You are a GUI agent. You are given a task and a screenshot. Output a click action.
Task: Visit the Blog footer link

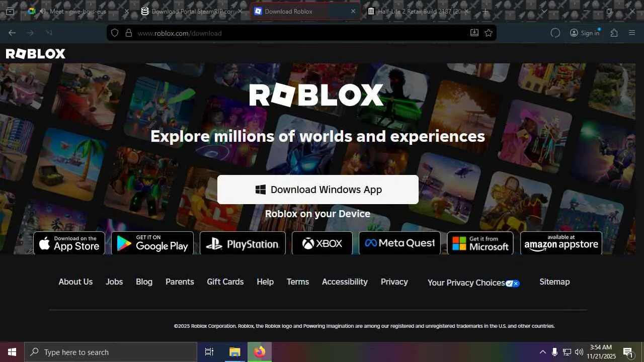click(144, 282)
